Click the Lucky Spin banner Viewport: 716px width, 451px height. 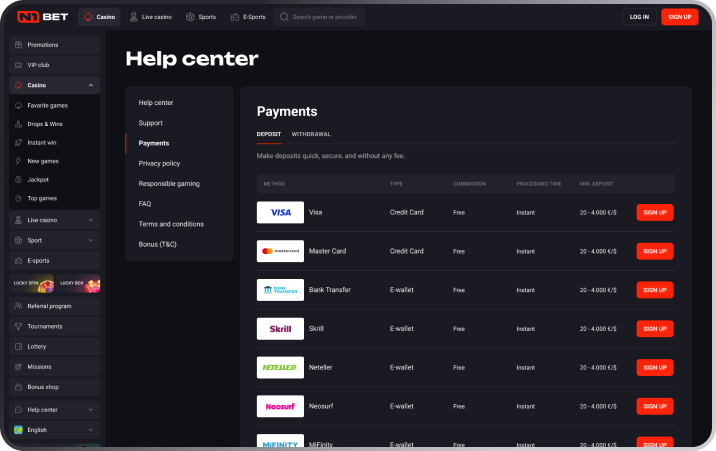coord(31,284)
